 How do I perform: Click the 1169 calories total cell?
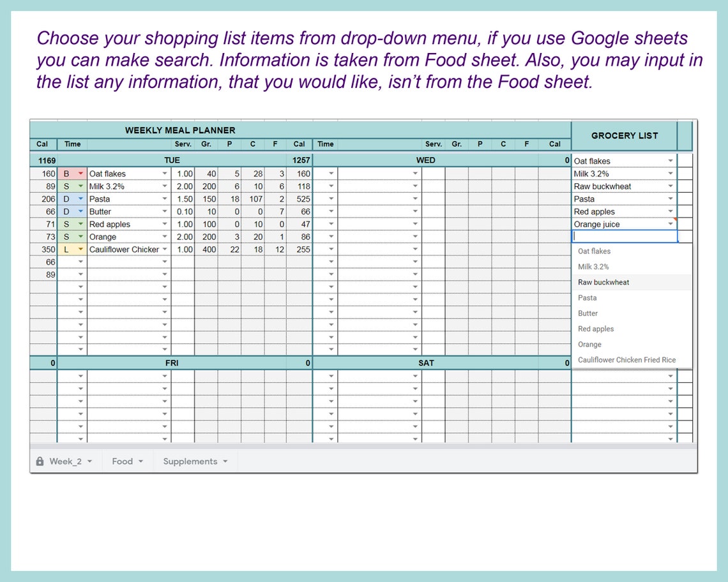click(43, 161)
